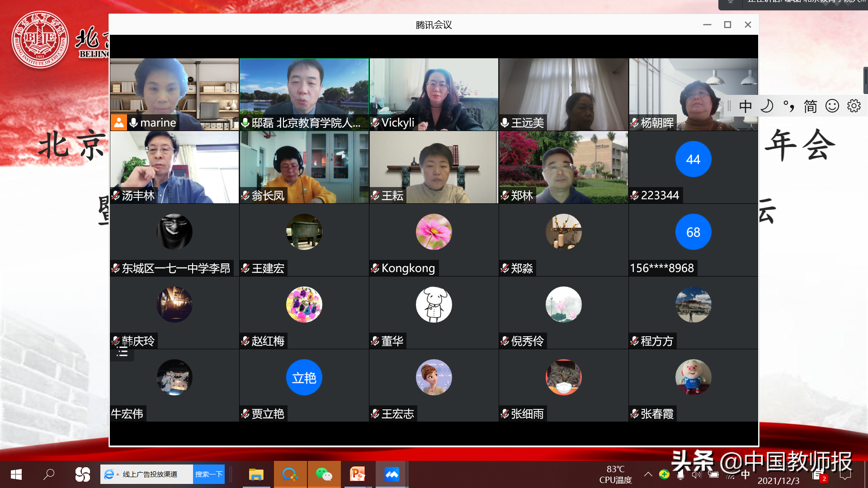Open File Explorer in the taskbar

click(x=256, y=474)
